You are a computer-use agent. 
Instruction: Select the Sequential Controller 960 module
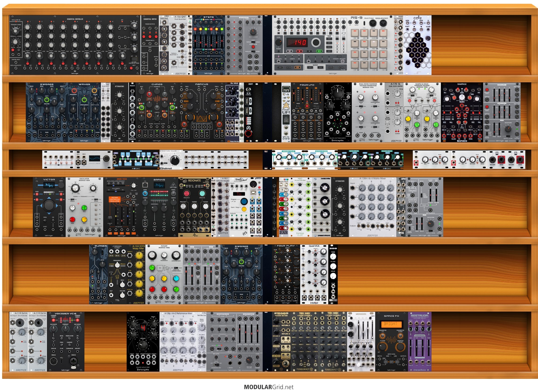[x=75, y=45]
